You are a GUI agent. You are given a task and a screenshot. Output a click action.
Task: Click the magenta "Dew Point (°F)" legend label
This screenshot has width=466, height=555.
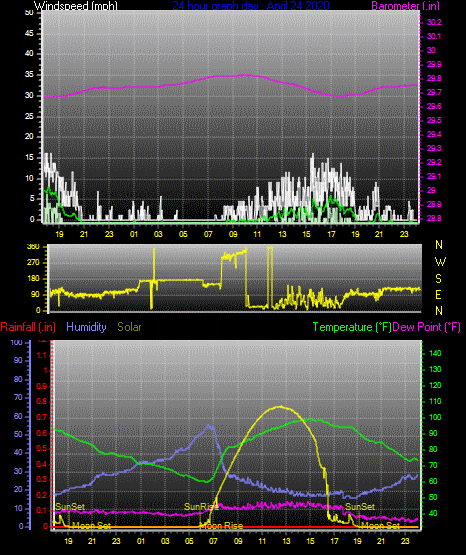(427, 327)
